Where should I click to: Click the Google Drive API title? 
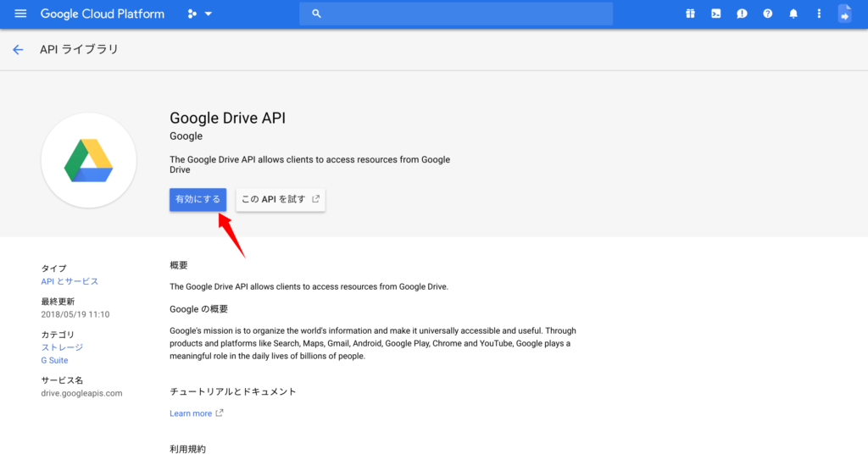(227, 118)
